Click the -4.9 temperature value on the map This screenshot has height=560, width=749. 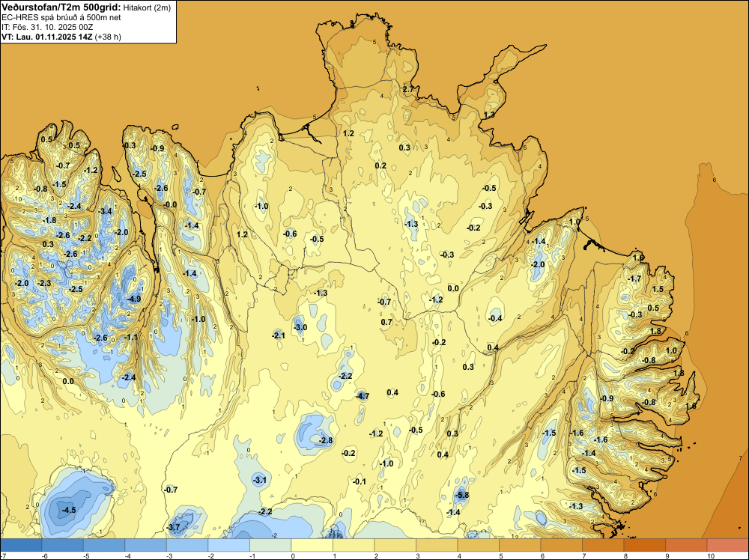[x=135, y=299]
